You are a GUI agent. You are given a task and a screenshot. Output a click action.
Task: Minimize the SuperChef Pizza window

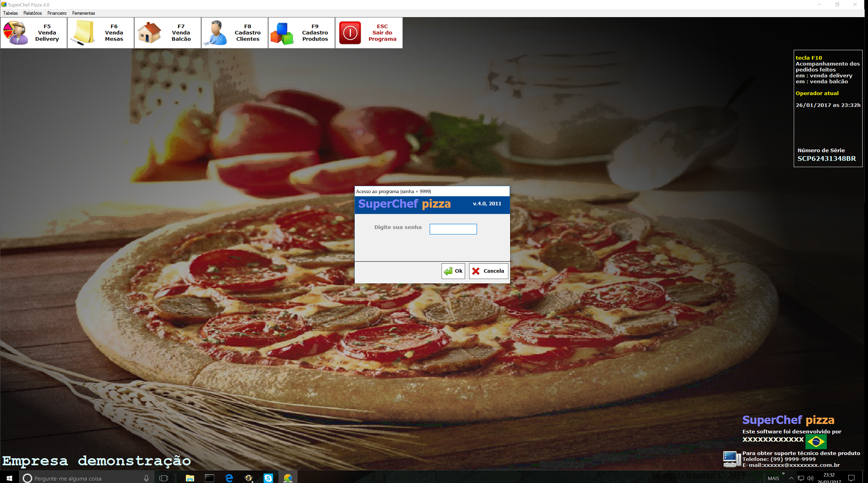(819, 5)
